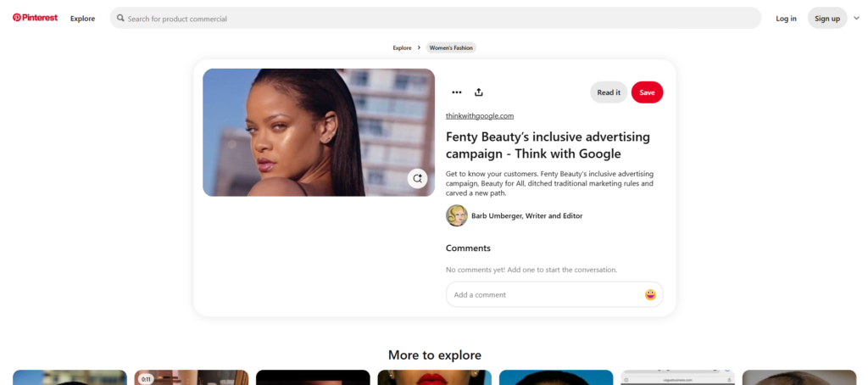Screen dimensions: 868x385
Task: Click the Sign up button
Action: pyautogui.click(x=827, y=19)
